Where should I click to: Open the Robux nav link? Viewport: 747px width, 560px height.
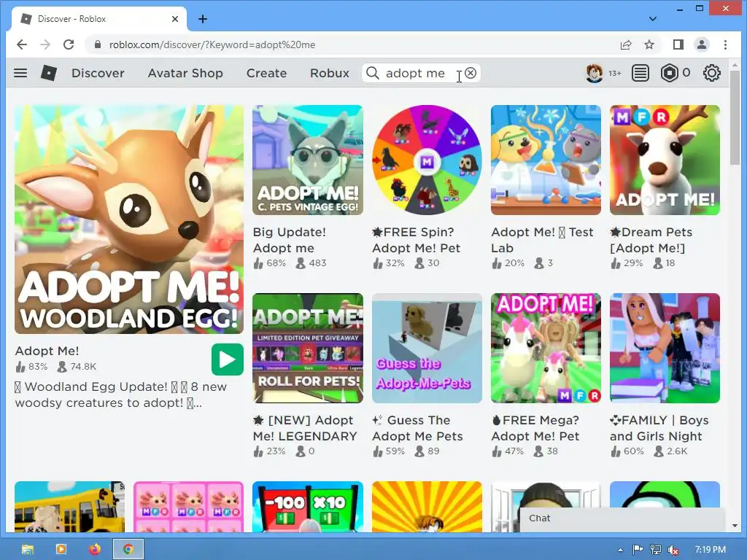pyautogui.click(x=329, y=73)
